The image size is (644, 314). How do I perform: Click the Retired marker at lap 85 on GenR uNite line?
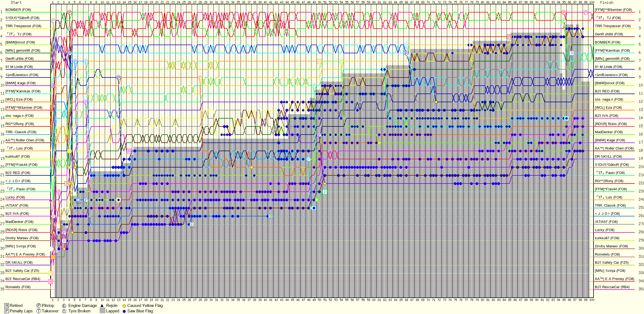tap(509, 37)
